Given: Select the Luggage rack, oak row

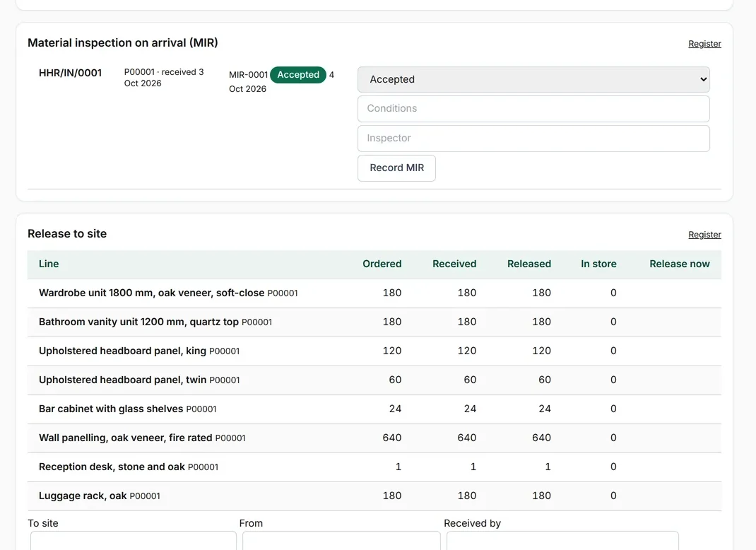Looking at the screenshot, I should (x=374, y=496).
